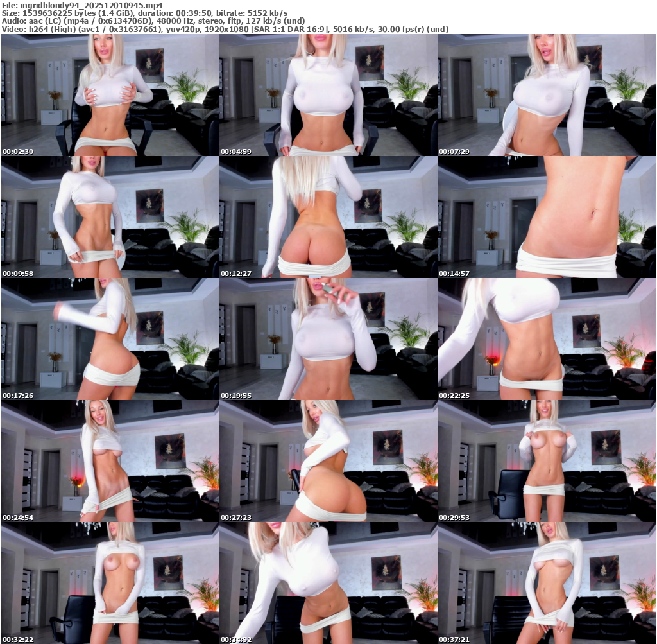Choose the thumbnail frame stamped 00:19:55
657x644 pixels.
click(x=328, y=339)
